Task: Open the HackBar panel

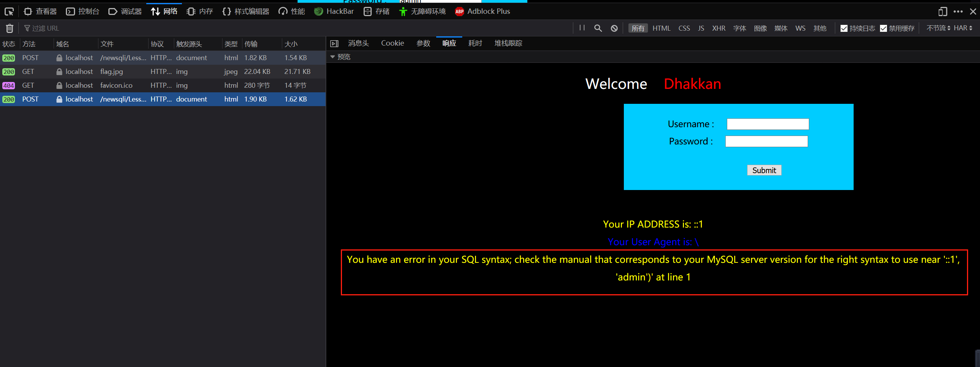Action: coord(334,11)
